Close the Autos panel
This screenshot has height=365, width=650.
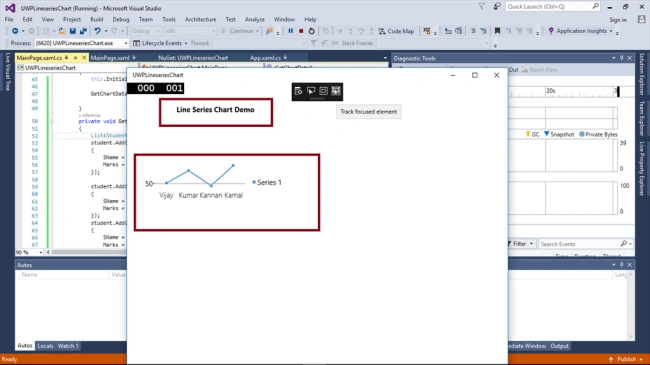point(630,265)
